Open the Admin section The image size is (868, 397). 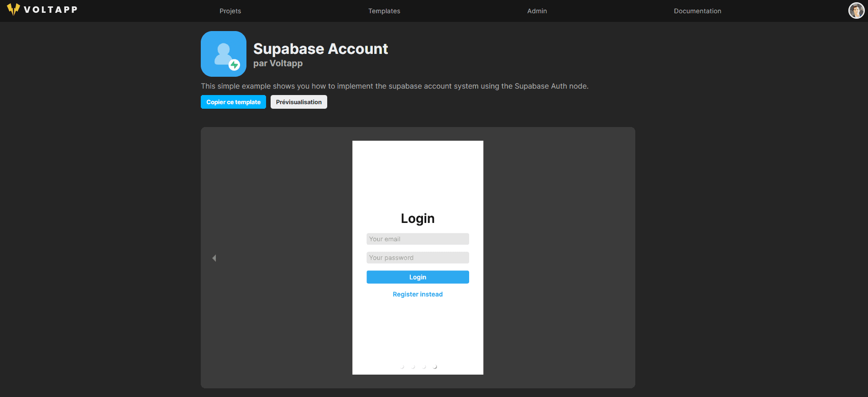coord(537,11)
